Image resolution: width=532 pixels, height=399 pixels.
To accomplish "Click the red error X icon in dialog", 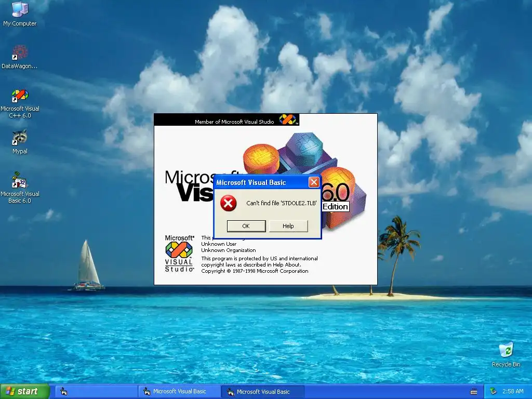I will [229, 203].
